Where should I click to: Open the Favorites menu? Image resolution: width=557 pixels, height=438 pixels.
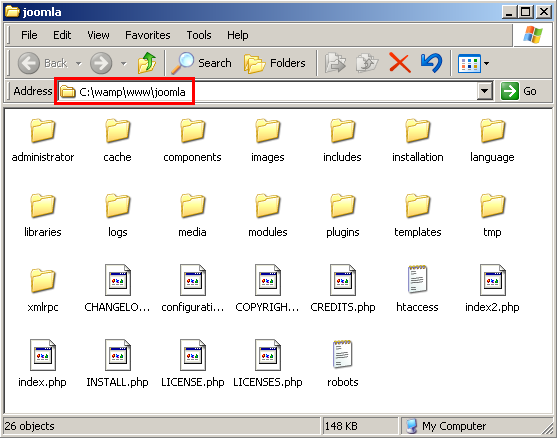click(x=148, y=35)
